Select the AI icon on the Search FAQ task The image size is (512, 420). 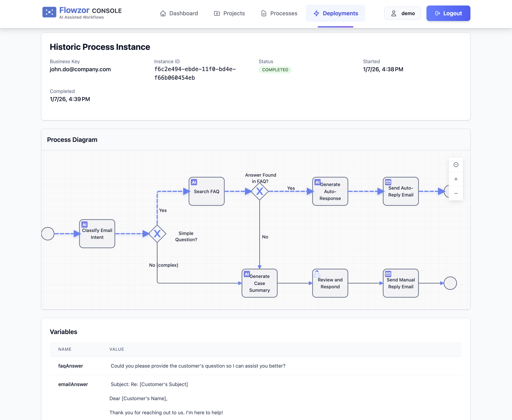[x=194, y=182]
